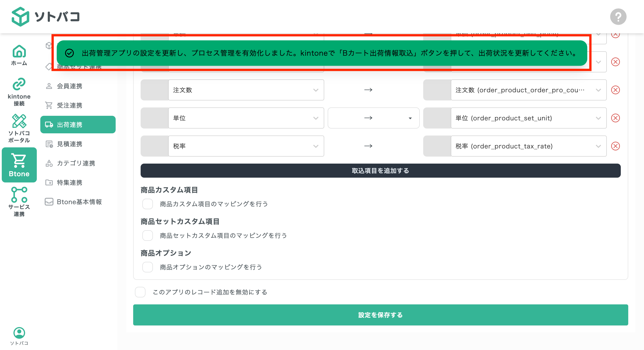644x350 pixels.
Task: Open the 受注連携 menu item
Action: 69,105
